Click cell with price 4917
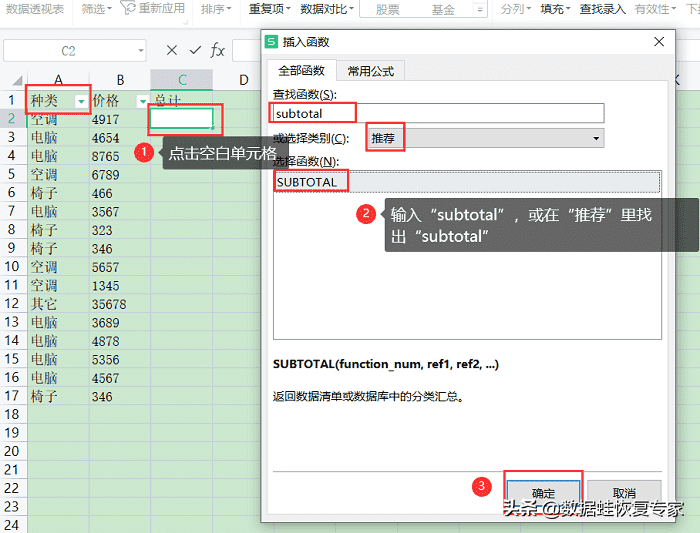 pyautogui.click(x=120, y=119)
